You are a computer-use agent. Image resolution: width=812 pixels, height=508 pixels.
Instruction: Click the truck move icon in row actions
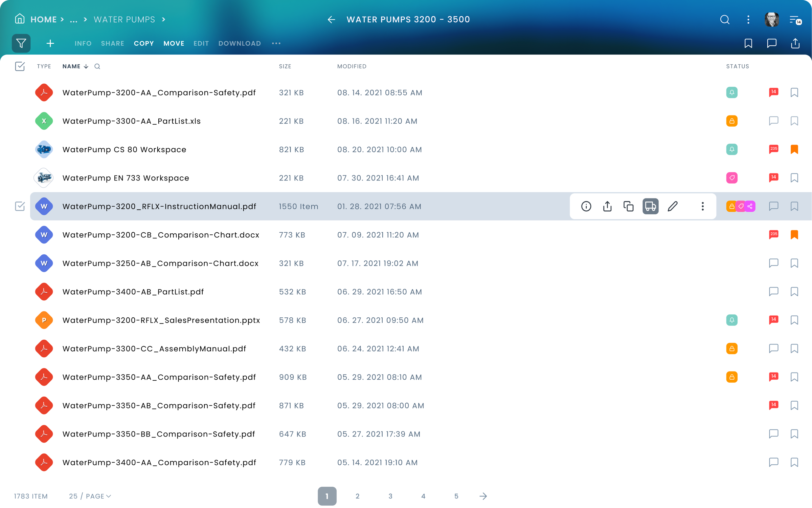coord(650,206)
